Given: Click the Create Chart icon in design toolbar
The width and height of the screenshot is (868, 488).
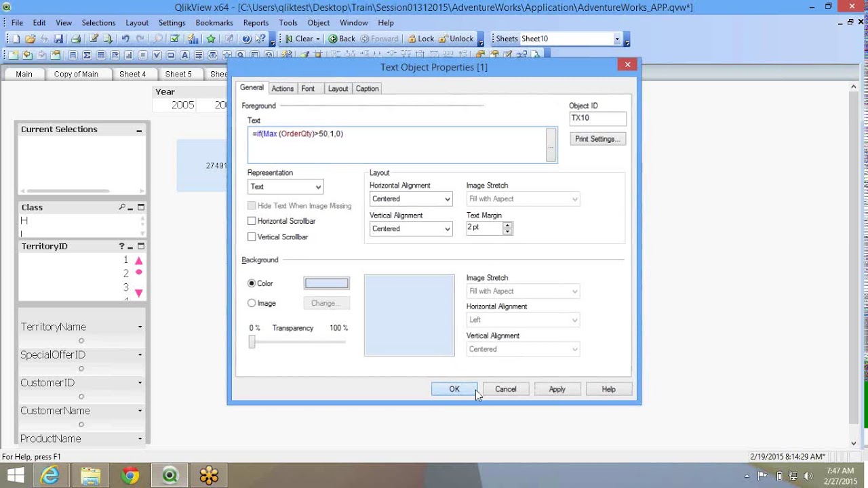Looking at the screenshot, I should click(129, 55).
